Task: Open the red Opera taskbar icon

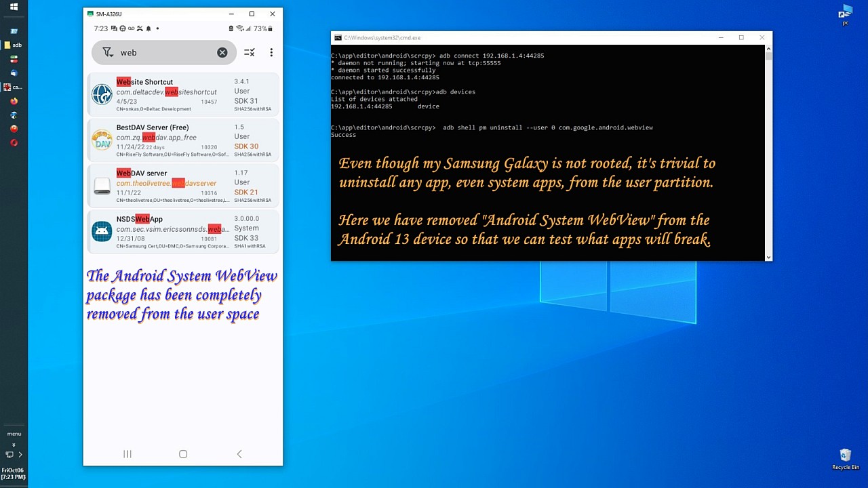Action: coord(14,143)
